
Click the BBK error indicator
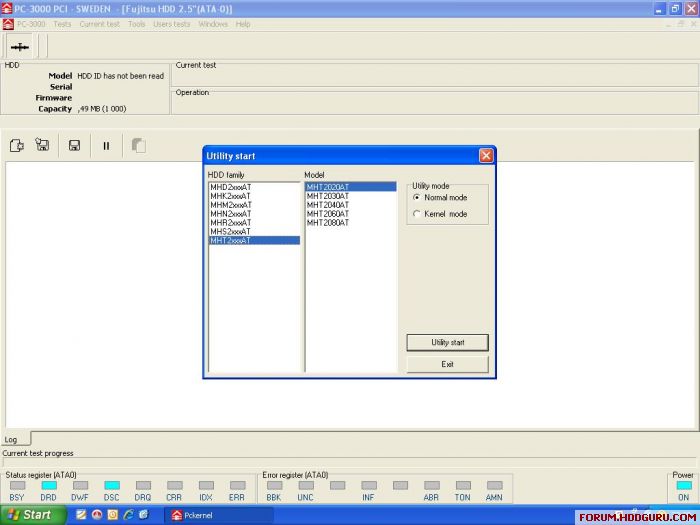275,485
